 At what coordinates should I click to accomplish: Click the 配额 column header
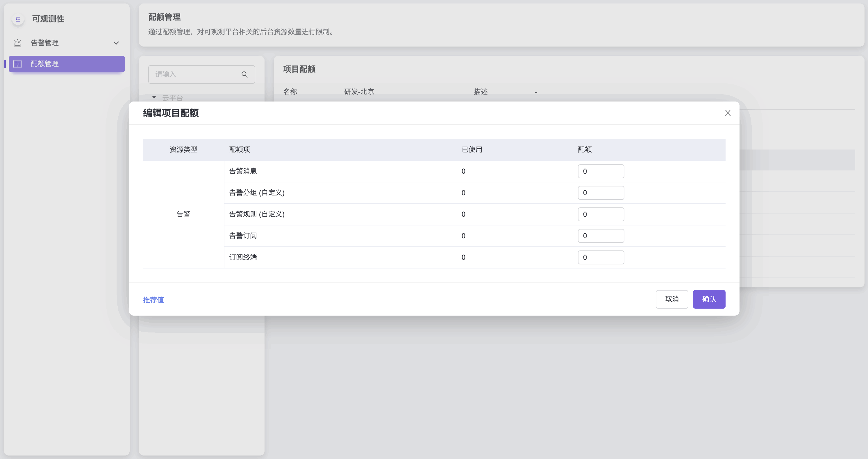click(585, 150)
